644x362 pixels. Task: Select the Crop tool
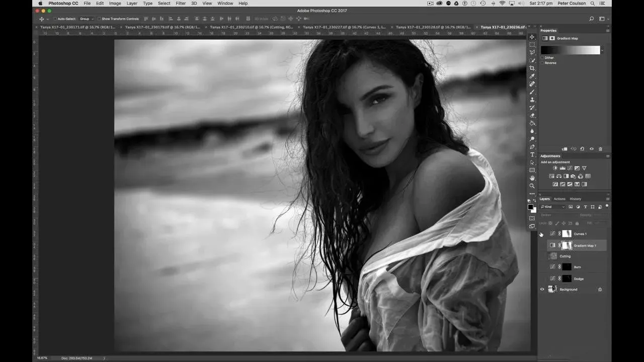(x=532, y=68)
